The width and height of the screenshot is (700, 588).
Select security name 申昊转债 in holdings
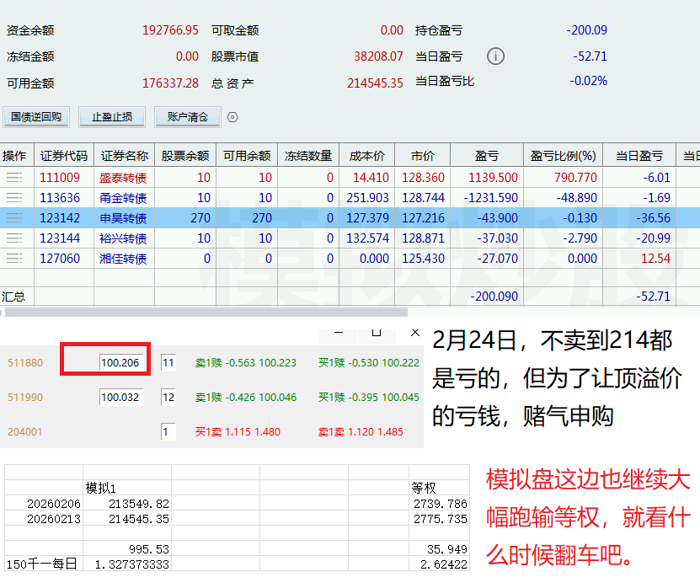tap(124, 218)
